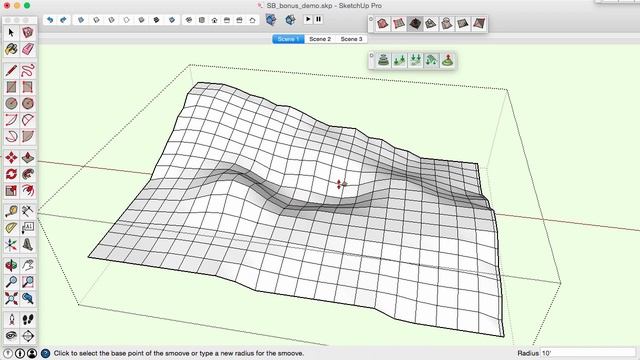Activate the Position Camera tool
The image size is (640, 360).
tap(11, 320)
